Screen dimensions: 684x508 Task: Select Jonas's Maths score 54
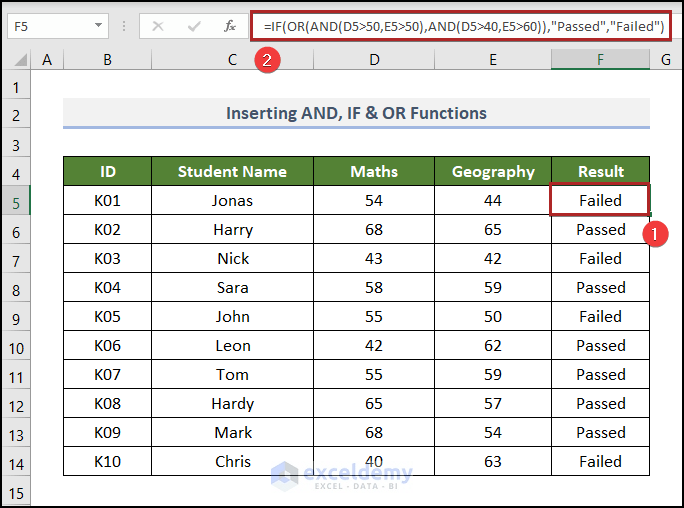click(374, 201)
